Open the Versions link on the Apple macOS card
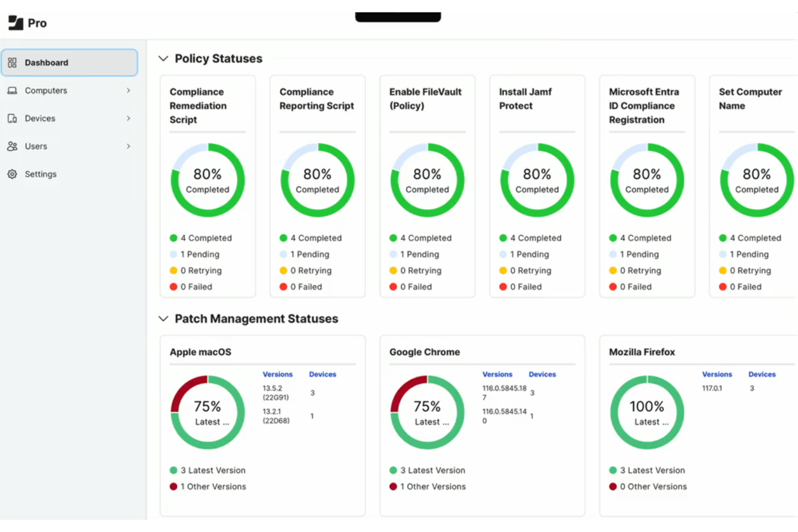Screen dimensions: 798x532 pyautogui.click(x=278, y=374)
